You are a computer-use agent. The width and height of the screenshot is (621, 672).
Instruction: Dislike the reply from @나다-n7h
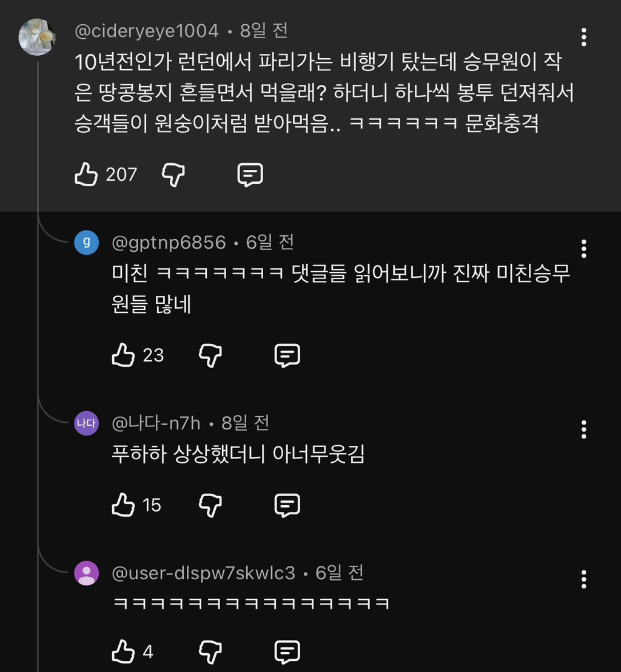pyautogui.click(x=210, y=505)
